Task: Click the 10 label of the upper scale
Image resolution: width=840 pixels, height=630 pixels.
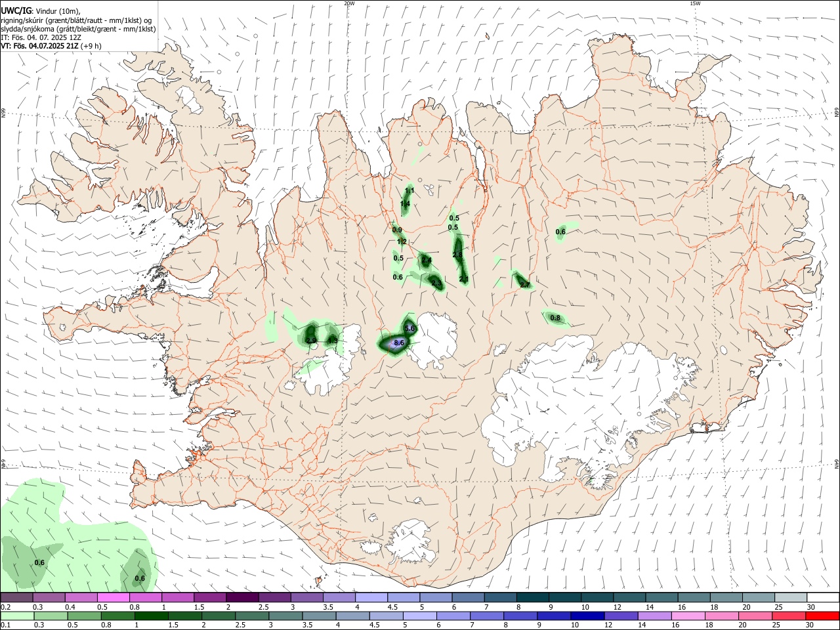Action: click(x=585, y=607)
